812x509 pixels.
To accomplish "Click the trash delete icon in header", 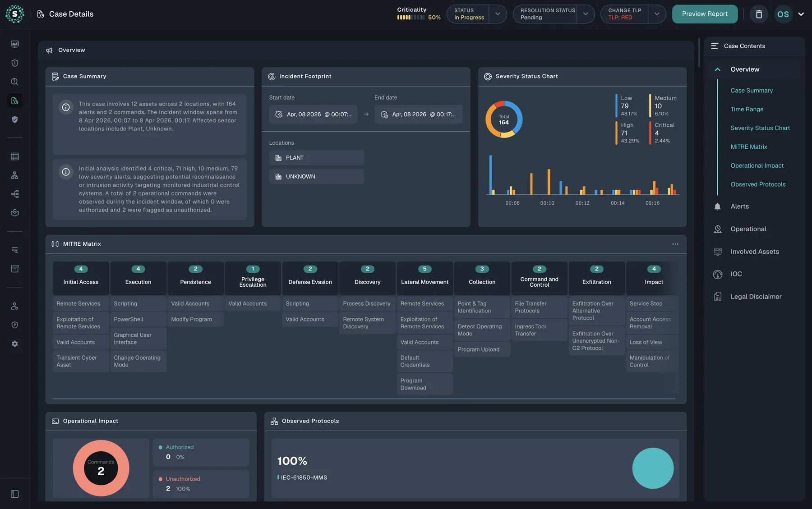I will tap(759, 14).
